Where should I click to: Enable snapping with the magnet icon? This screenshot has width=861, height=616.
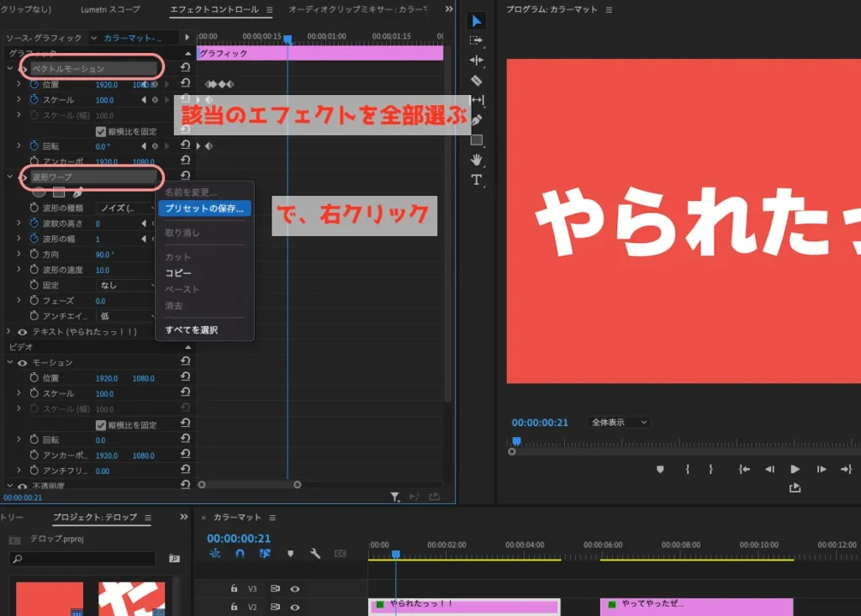[x=240, y=553]
